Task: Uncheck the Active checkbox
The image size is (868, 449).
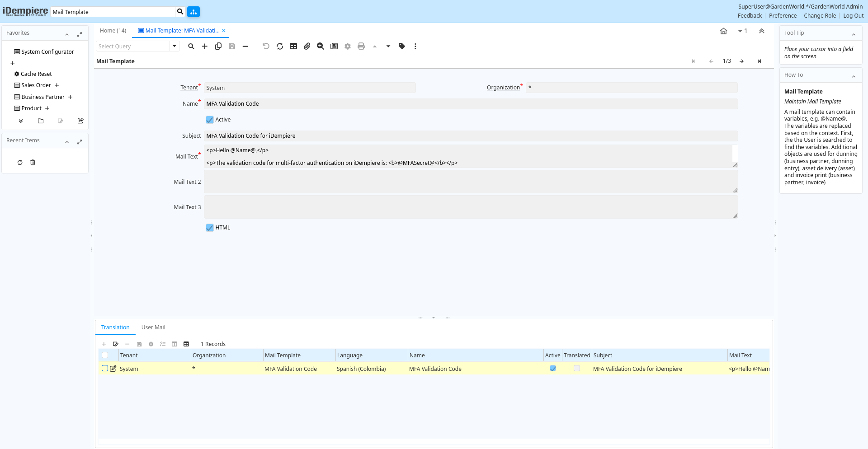Action: pos(210,120)
